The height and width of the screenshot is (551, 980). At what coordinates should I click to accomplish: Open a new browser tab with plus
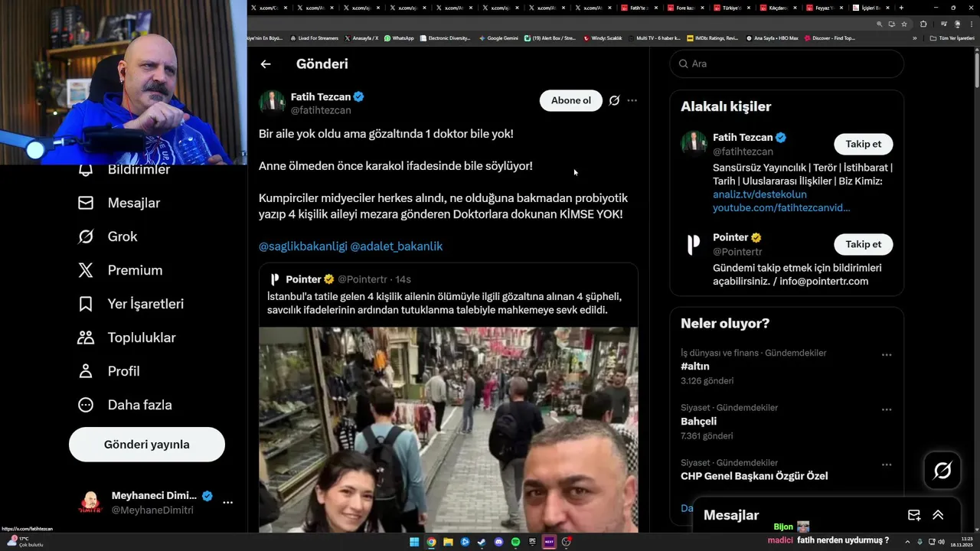point(901,8)
